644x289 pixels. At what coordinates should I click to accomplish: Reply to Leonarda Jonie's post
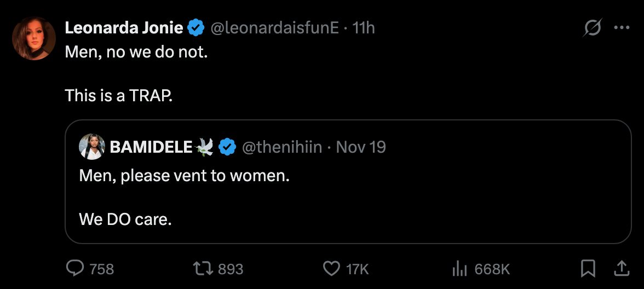tap(74, 269)
